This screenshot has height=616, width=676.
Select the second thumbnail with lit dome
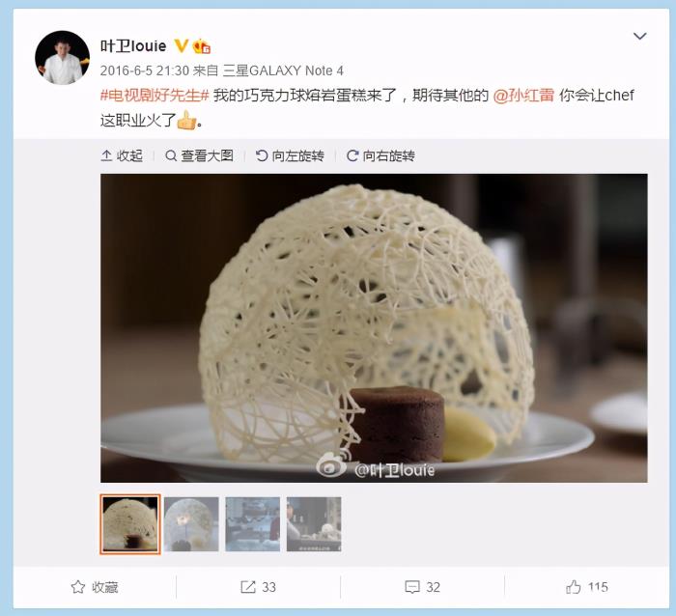pyautogui.click(x=191, y=524)
